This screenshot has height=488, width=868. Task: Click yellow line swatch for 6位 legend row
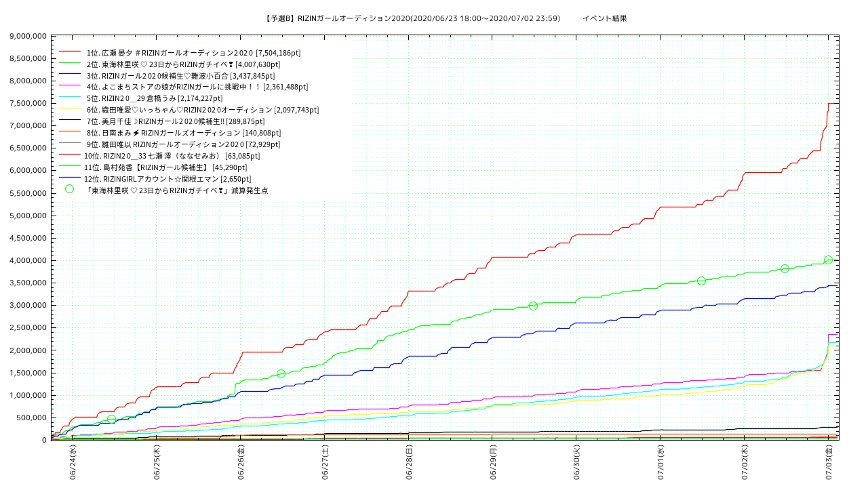click(70, 110)
